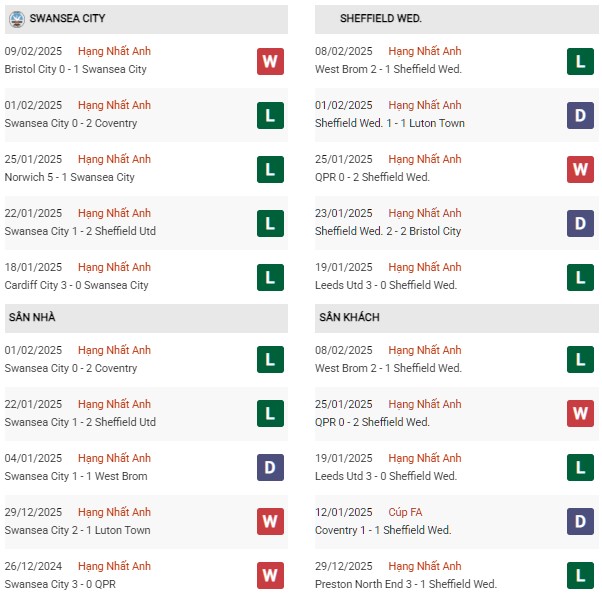
Task: Open the SWANSEA CITY team name header
Action: point(67,18)
